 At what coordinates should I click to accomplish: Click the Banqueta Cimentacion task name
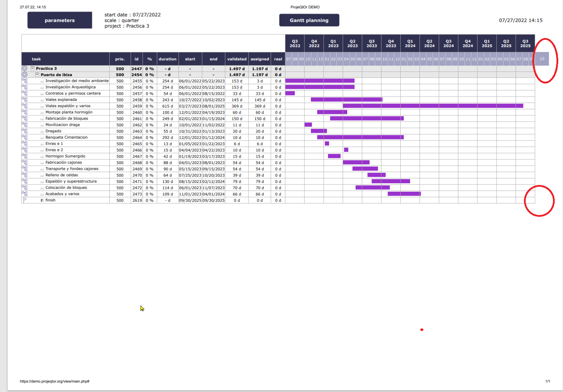click(66, 138)
